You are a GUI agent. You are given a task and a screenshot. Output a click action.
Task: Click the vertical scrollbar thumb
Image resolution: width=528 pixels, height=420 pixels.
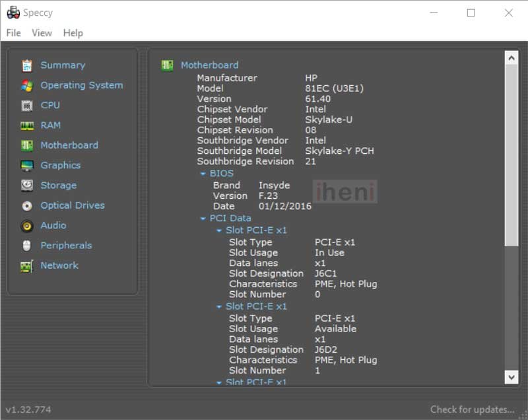coord(511,156)
